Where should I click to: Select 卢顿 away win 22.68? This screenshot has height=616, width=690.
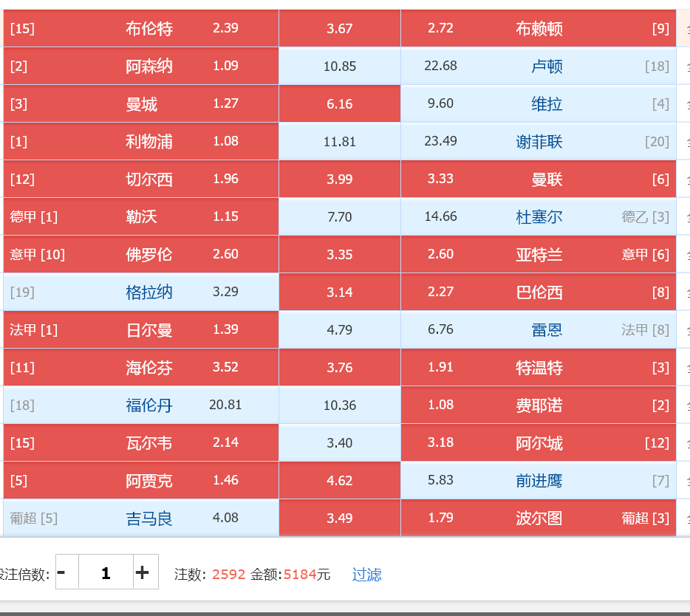pyautogui.click(x=539, y=66)
